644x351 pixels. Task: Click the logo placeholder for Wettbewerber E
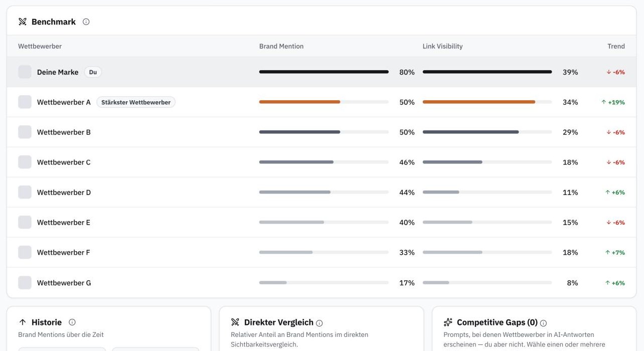point(25,222)
